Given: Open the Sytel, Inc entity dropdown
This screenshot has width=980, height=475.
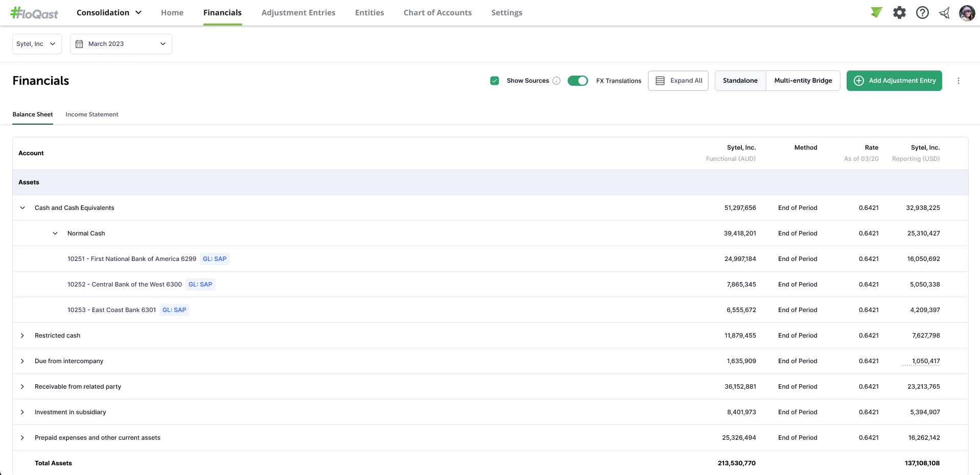Looking at the screenshot, I should [37, 44].
